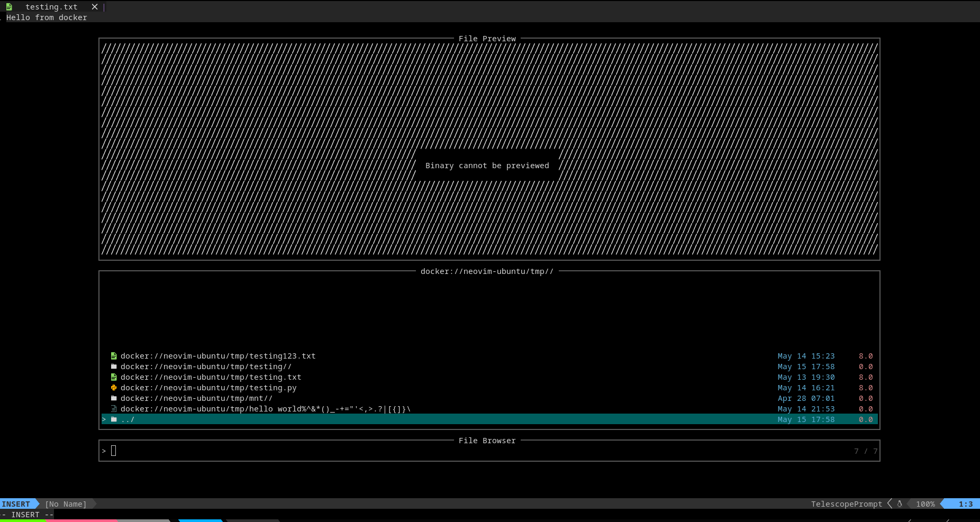The image size is (980, 522).
Task: Click the folder icon next to the testing directory
Action: point(114,367)
